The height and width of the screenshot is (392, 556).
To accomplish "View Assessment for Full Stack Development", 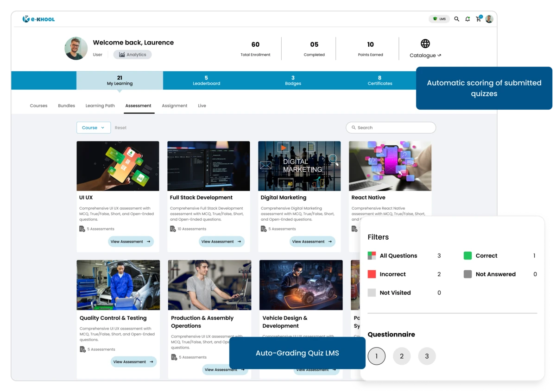I will (x=221, y=241).
